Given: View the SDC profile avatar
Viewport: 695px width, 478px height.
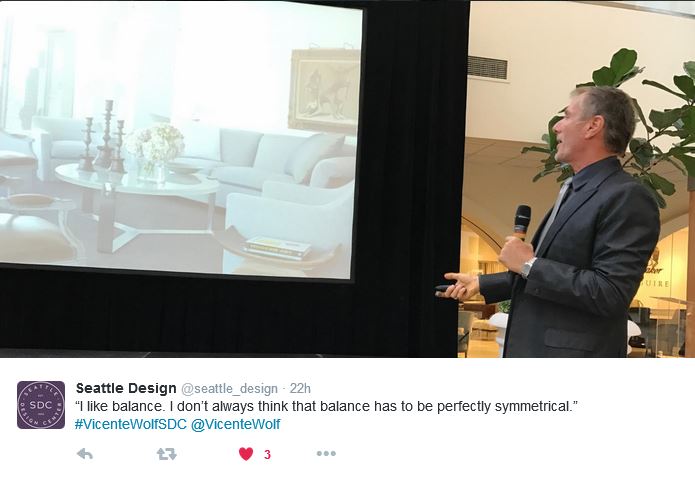Looking at the screenshot, I should click(x=41, y=405).
